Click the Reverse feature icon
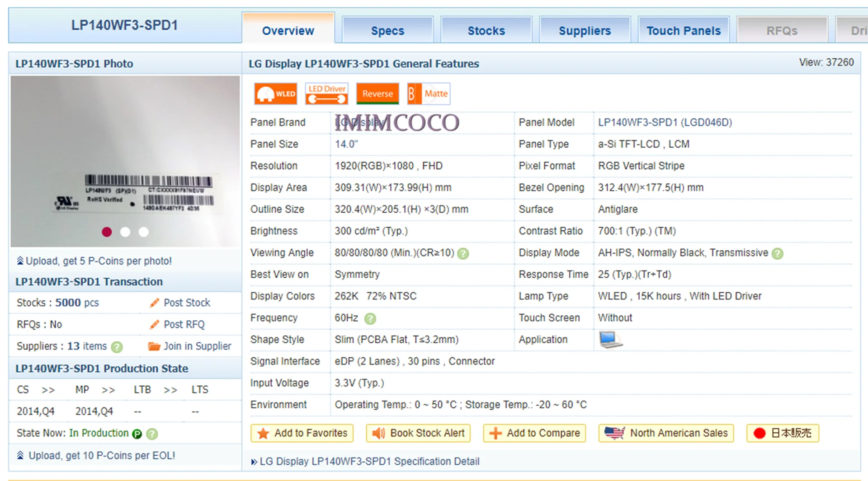This screenshot has height=481, width=868. pyautogui.click(x=377, y=94)
